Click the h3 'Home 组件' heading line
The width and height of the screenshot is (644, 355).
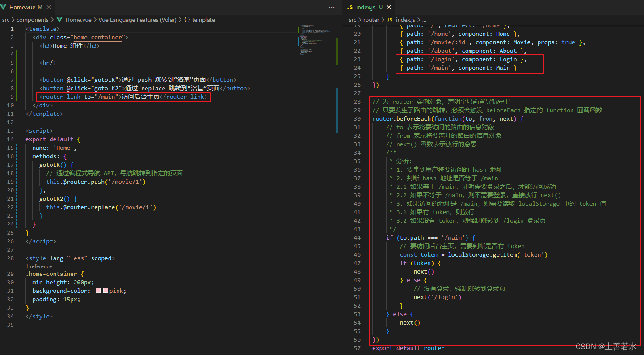tap(70, 46)
